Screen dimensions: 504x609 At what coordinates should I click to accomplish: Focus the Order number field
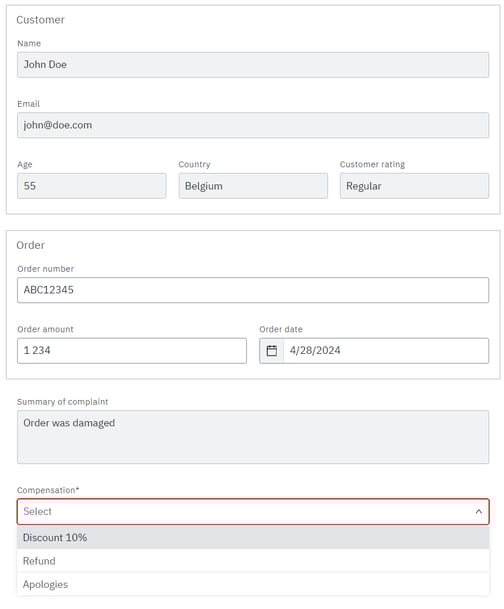pyautogui.click(x=253, y=290)
